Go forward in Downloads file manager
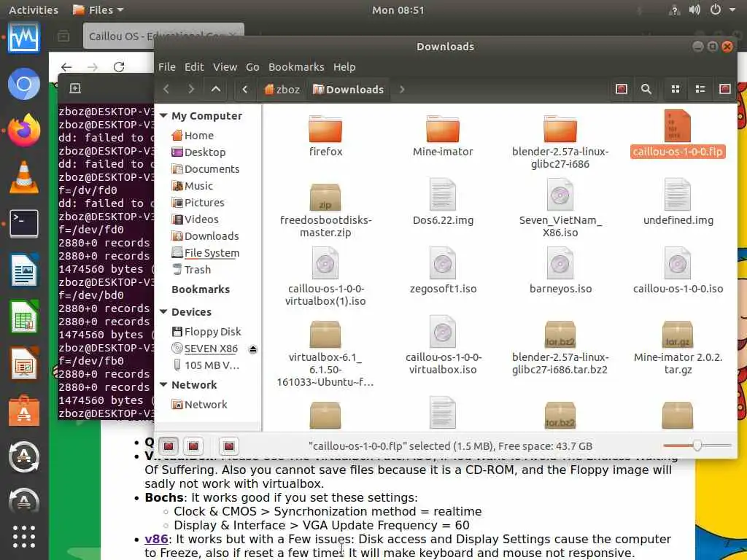The width and height of the screenshot is (747, 560). click(x=191, y=89)
